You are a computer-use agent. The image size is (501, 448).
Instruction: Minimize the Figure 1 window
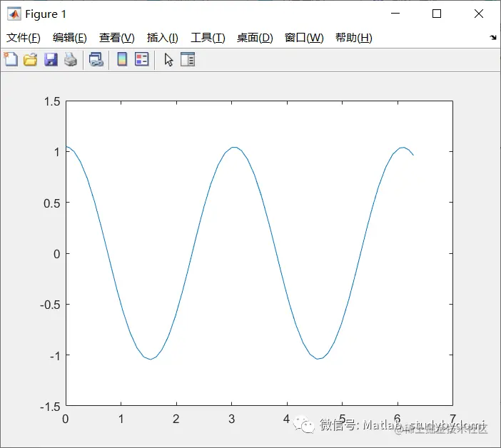pyautogui.click(x=395, y=14)
